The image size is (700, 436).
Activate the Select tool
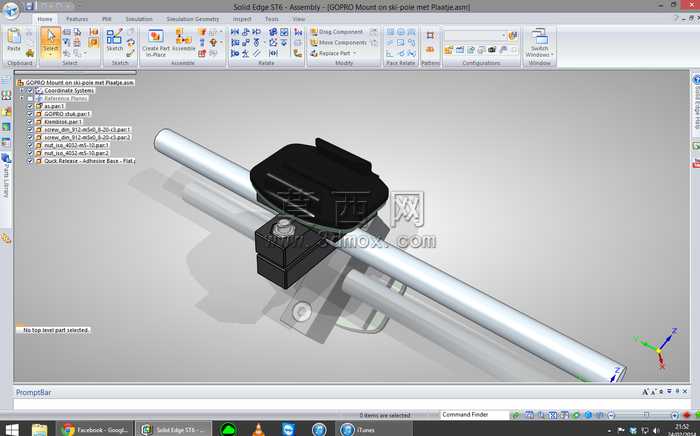50,40
